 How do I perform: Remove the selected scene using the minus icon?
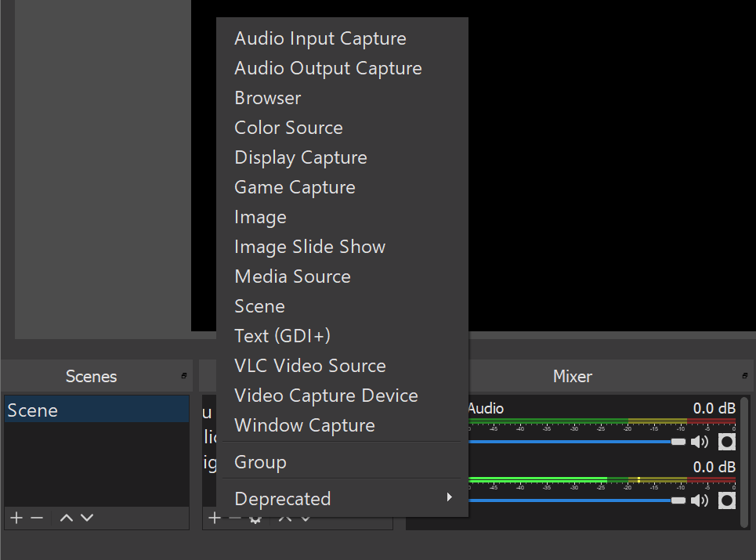point(37,517)
